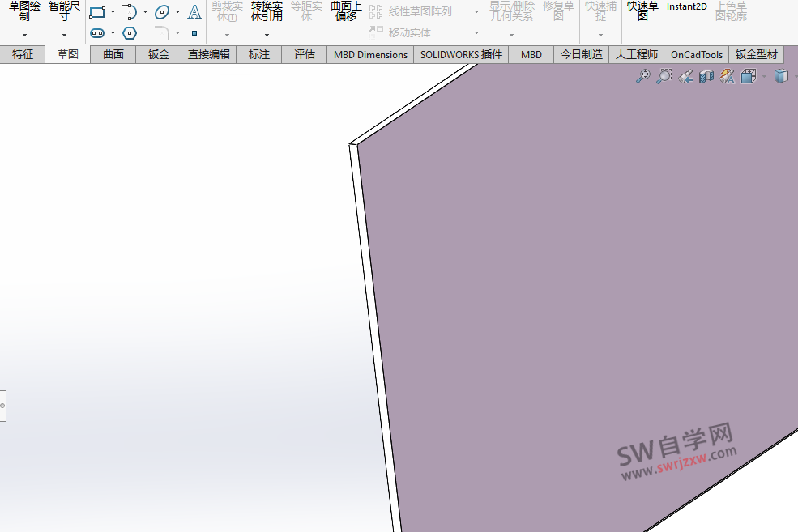Click the collapsed panel arrow on the left edge

coord(3,405)
